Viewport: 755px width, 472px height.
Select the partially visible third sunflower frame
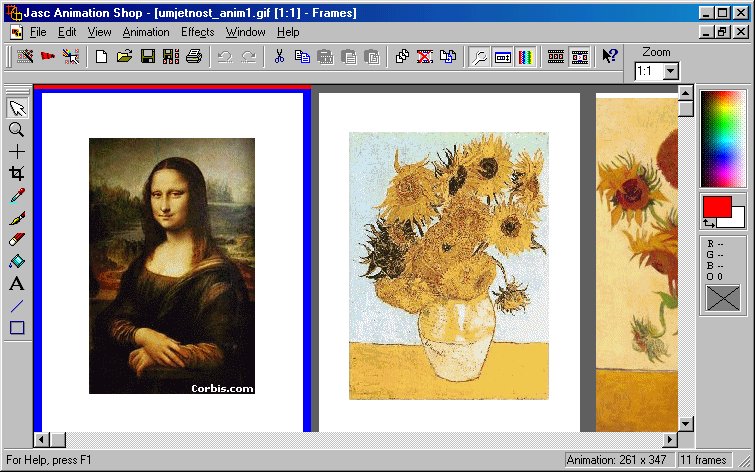pos(637,262)
